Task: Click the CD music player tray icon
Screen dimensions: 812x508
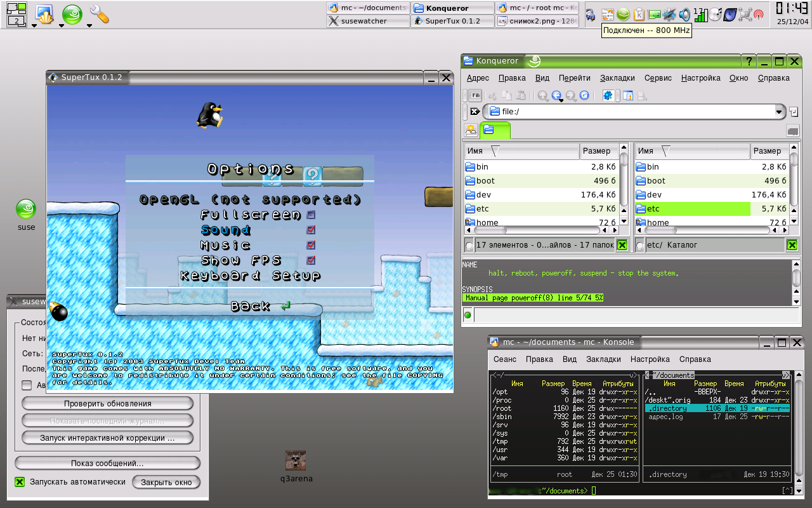Action: pyautogui.click(x=715, y=14)
